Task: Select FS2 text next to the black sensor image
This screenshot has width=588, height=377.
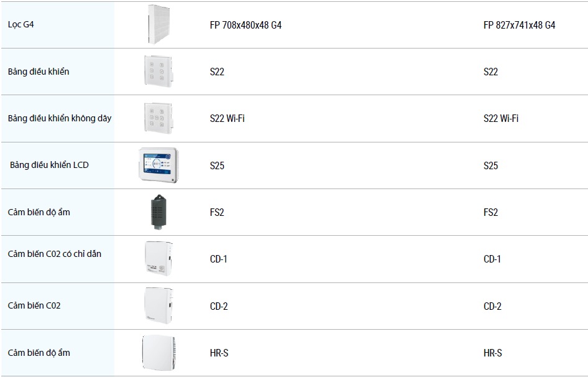Action: (x=217, y=212)
